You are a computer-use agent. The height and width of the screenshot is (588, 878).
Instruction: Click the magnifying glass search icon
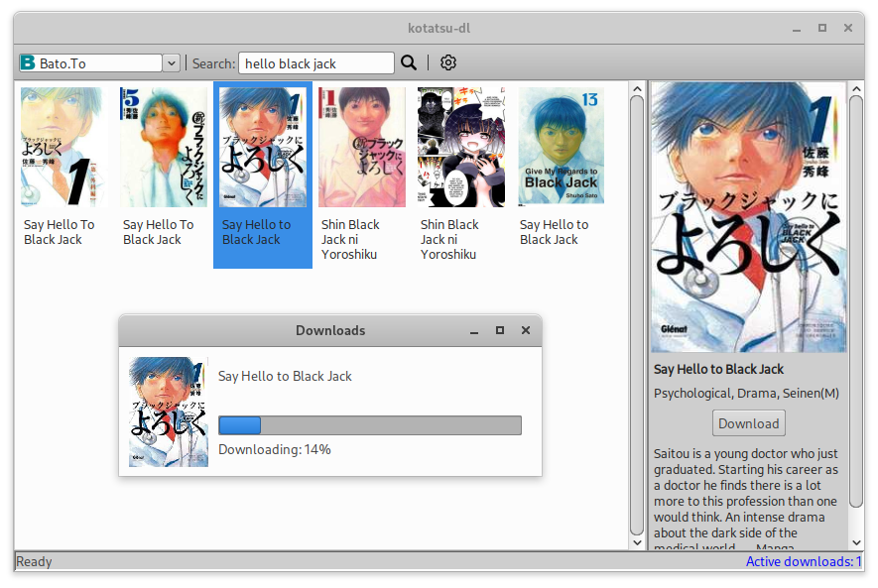409,62
